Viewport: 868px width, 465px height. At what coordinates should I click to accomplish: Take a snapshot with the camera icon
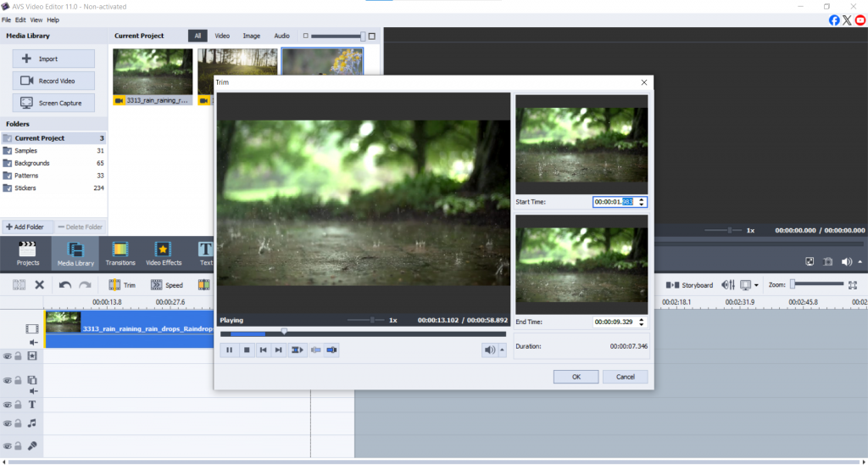(x=828, y=262)
